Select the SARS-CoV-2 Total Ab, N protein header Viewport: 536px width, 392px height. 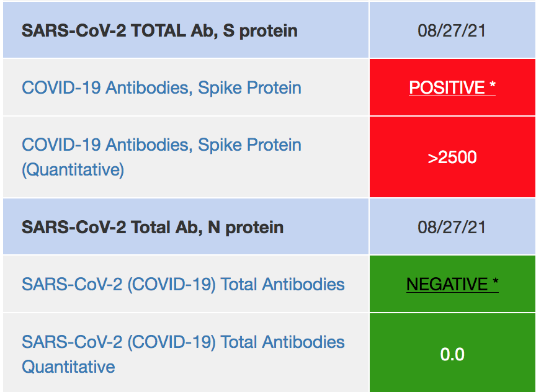point(153,227)
